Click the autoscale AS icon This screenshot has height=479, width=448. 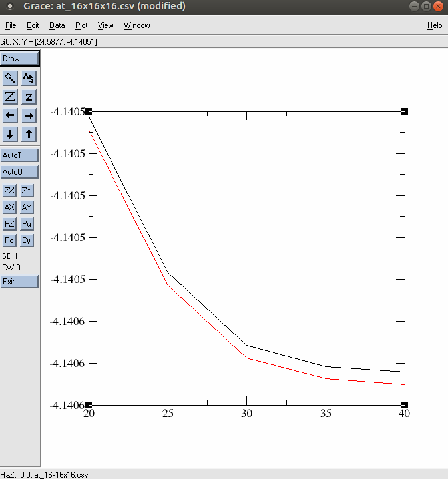tap(29, 78)
